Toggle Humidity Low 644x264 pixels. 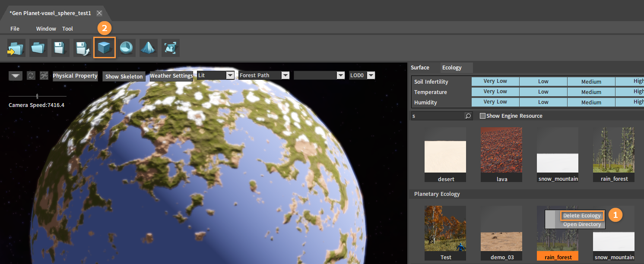point(543,102)
